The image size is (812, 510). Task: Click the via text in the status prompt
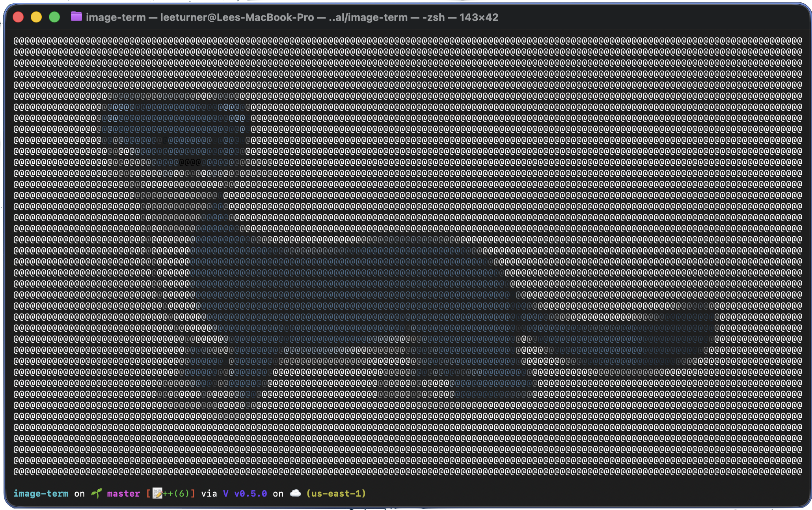(x=209, y=493)
